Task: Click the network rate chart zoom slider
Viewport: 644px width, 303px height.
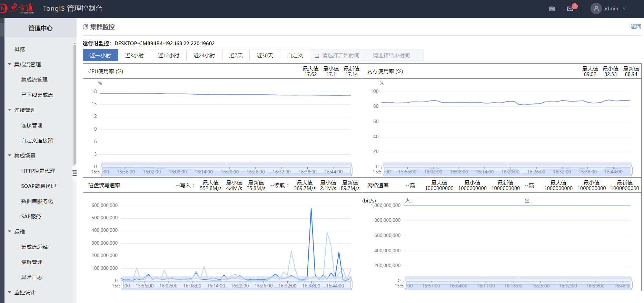Action: pos(518,283)
